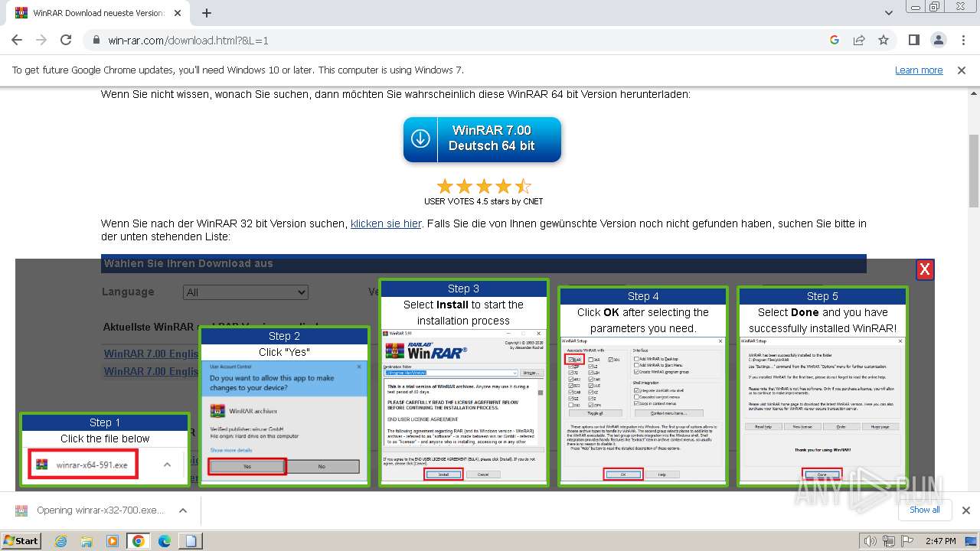Reload the page
This screenshot has height=551, width=980.
(66, 40)
